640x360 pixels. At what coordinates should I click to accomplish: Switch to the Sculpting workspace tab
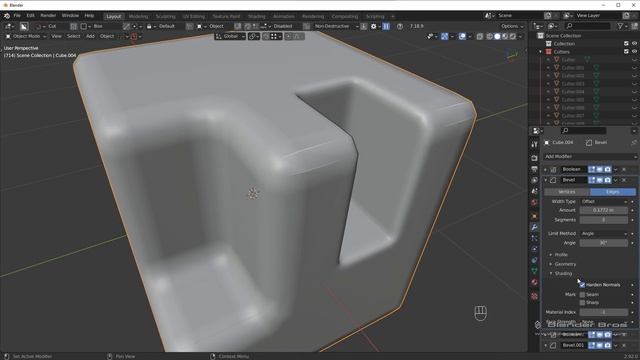click(165, 16)
